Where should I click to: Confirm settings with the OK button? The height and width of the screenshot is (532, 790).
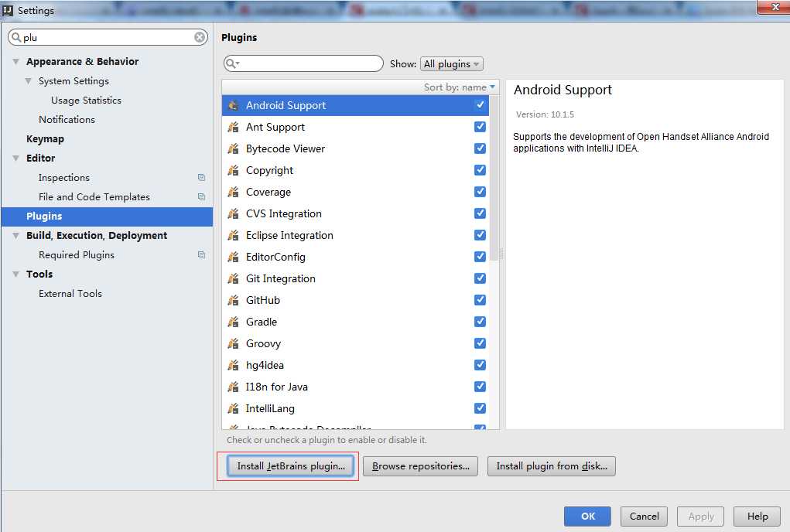click(587, 516)
